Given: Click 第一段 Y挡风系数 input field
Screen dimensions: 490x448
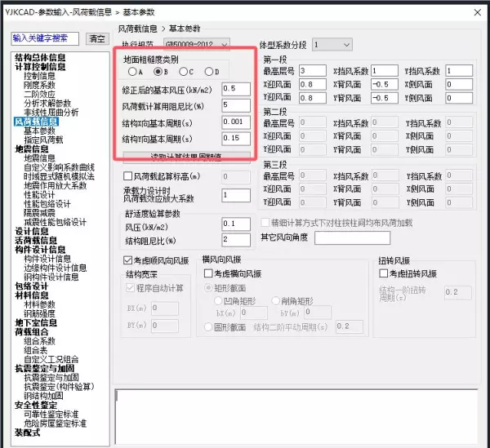Looking at the screenshot, I should [459, 70].
